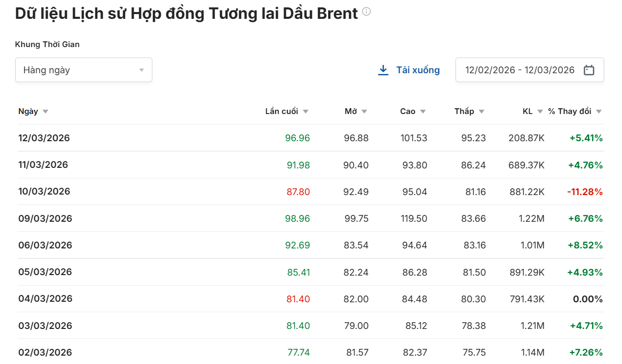Click the Tải xuống download link

[x=417, y=70]
